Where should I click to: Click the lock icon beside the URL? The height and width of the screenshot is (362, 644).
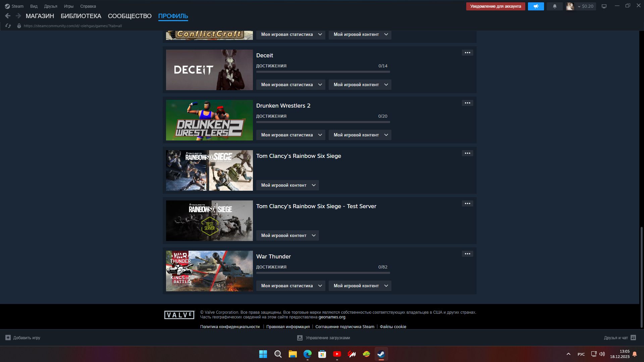(19, 26)
